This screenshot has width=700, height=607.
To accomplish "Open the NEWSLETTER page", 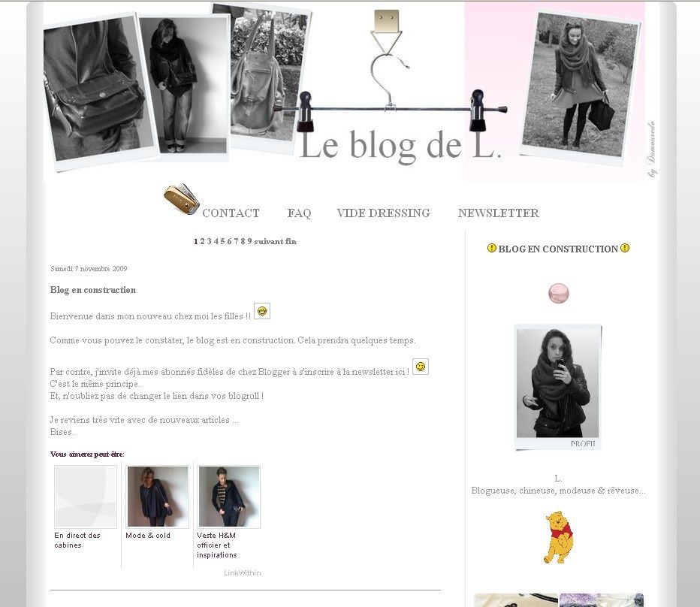I will click(498, 213).
